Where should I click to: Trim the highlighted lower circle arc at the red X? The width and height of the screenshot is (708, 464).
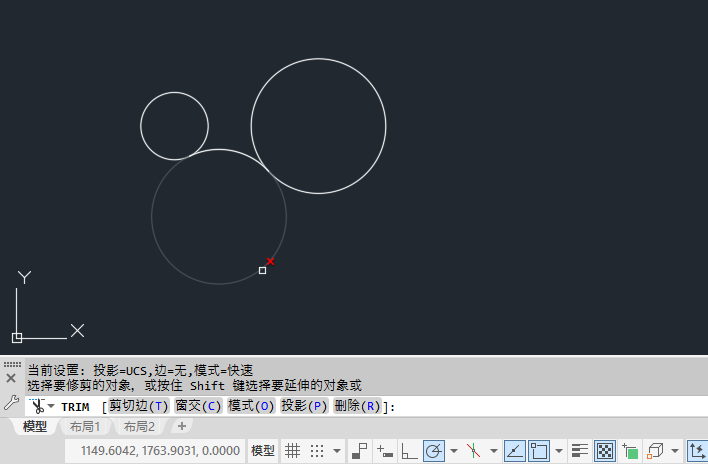(270, 261)
